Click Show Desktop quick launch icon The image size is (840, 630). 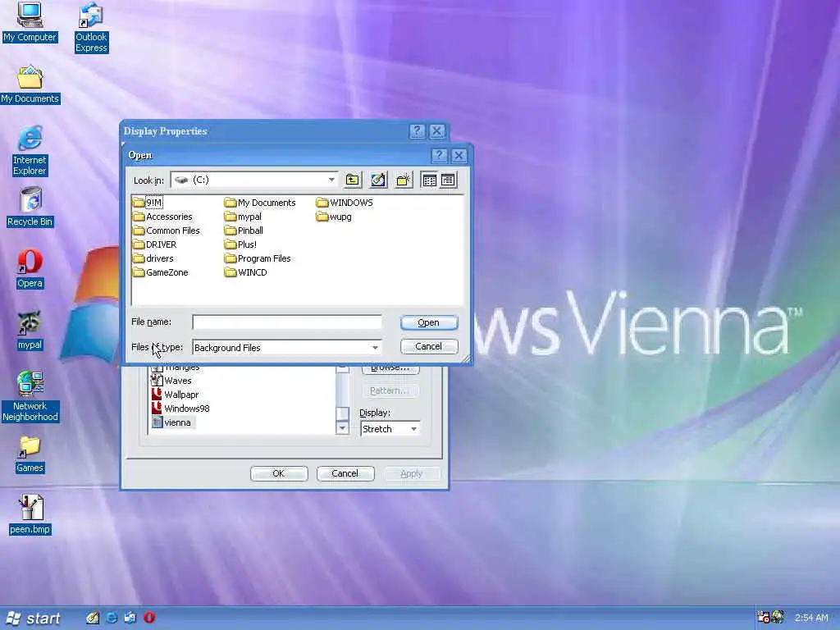pyautogui.click(x=93, y=618)
